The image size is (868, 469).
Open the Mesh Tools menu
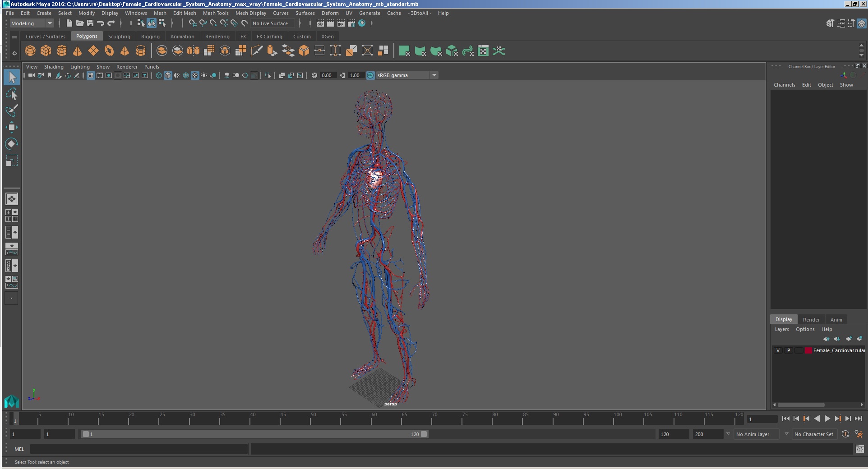[216, 13]
